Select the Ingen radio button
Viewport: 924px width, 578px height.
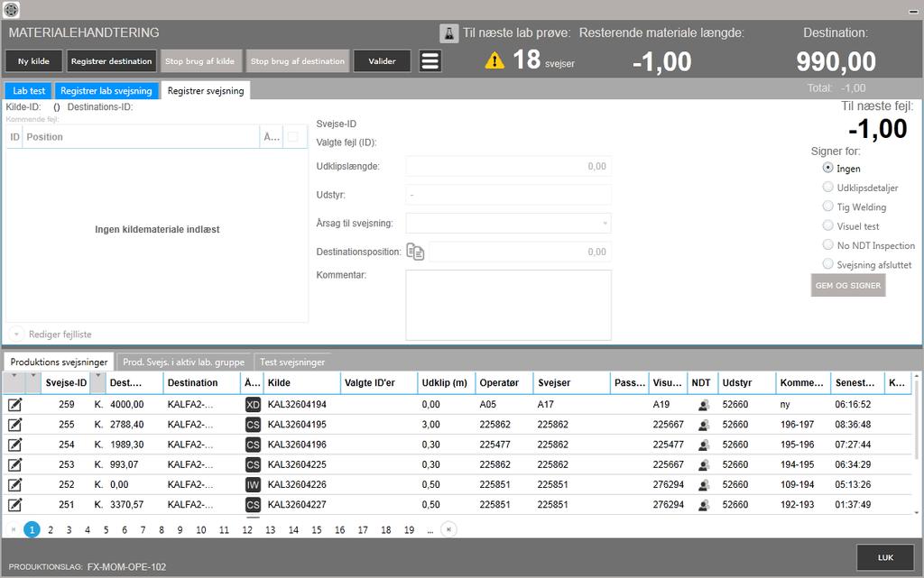(x=827, y=168)
